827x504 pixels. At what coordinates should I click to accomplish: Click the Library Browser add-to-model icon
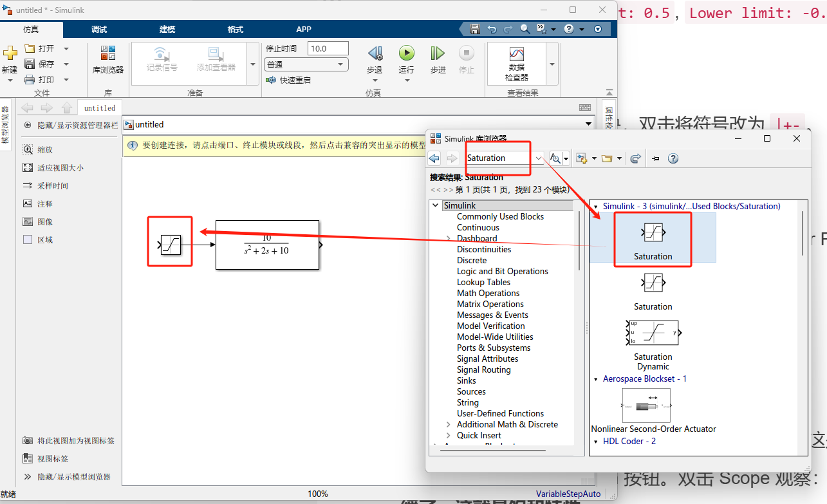[582, 158]
